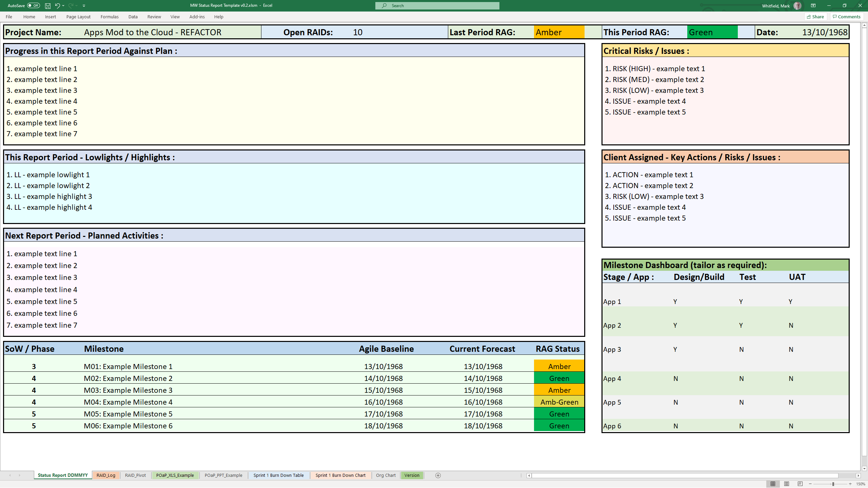Click the Add Sheet icon plus button
Screen dimensions: 868x488
[438, 475]
